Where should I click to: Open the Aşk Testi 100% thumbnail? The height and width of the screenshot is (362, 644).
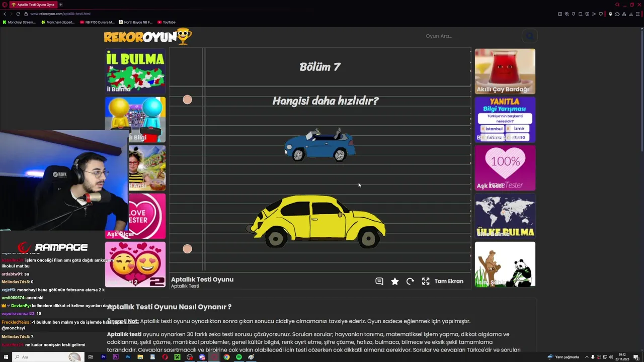click(x=505, y=168)
